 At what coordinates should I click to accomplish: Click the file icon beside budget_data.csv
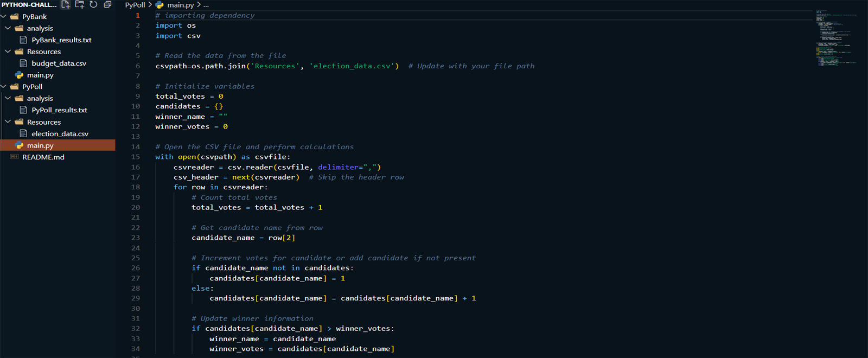(23, 63)
